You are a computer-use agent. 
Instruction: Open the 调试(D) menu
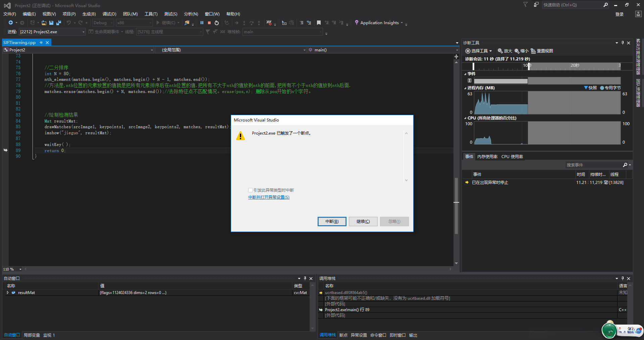pyautogui.click(x=109, y=14)
